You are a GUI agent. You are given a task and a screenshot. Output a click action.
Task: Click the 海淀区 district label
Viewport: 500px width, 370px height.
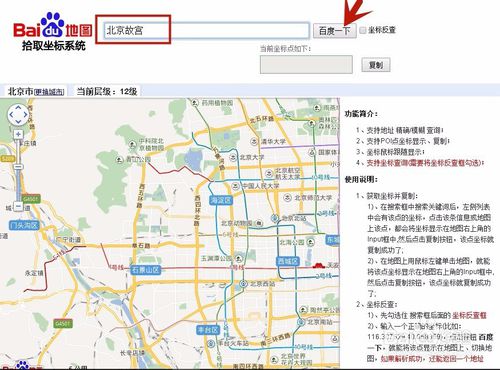click(x=221, y=200)
